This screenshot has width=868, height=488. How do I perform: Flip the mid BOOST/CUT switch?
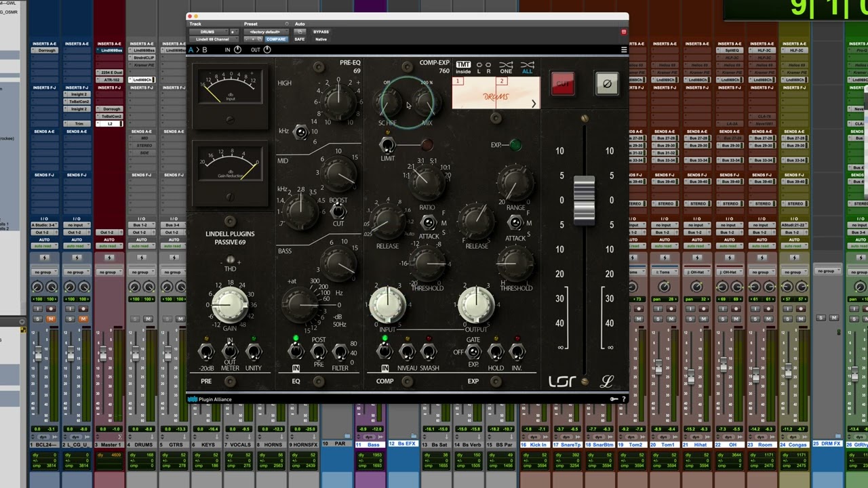click(x=338, y=211)
